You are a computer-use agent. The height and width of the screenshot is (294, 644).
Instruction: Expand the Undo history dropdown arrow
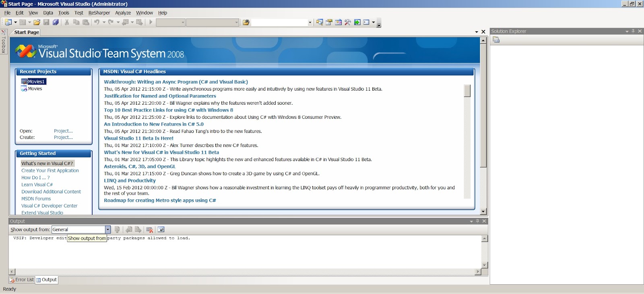click(x=104, y=22)
